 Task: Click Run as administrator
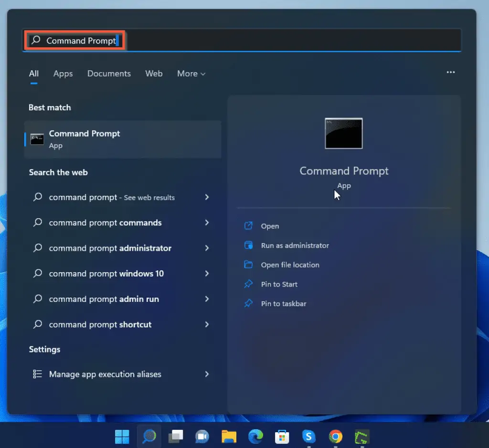click(295, 245)
